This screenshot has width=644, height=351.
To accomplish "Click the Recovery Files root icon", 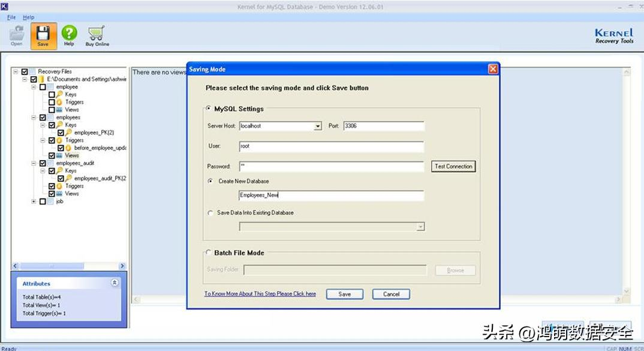I will 32,71.
